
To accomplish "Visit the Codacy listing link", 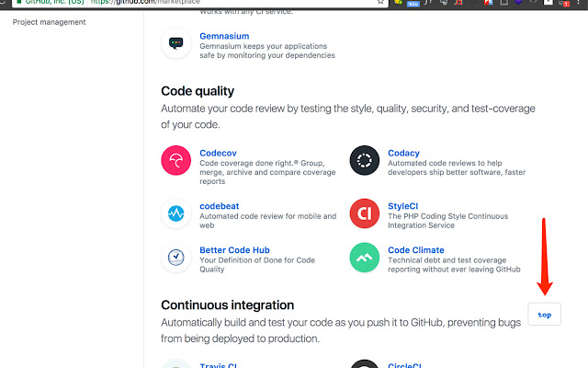I will [x=403, y=153].
